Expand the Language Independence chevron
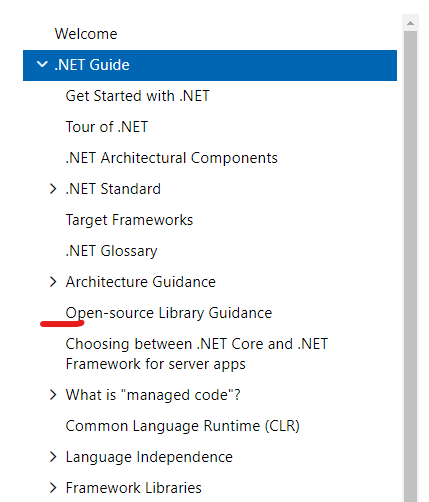Screen dimensions: 429x502 tap(53, 457)
